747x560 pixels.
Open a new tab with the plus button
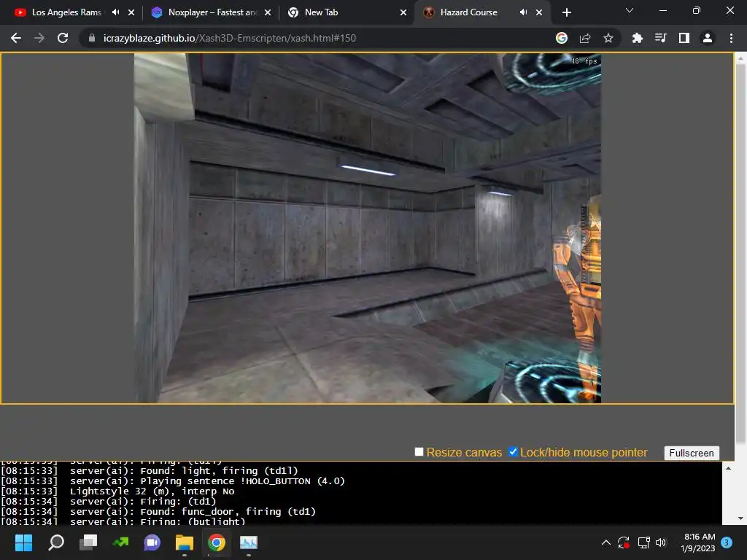[566, 12]
